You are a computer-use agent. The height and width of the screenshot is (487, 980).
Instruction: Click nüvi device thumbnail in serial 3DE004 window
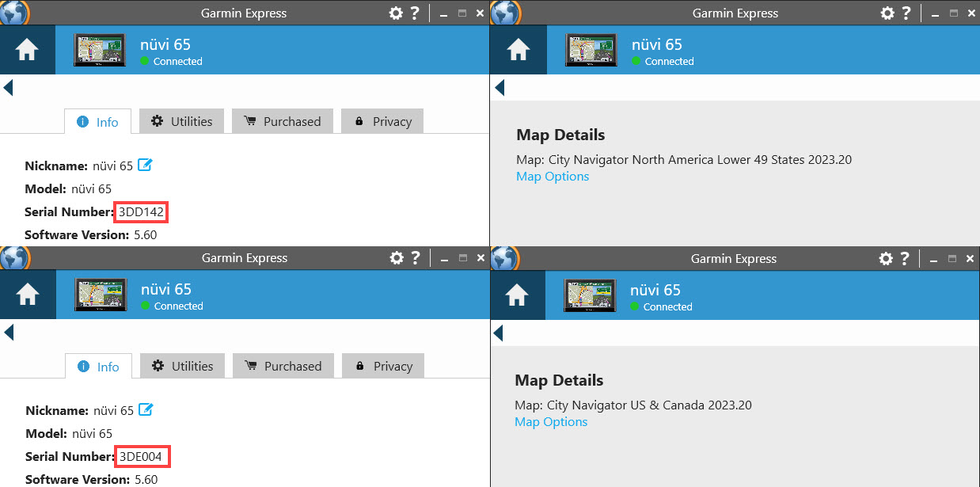pyautogui.click(x=101, y=295)
